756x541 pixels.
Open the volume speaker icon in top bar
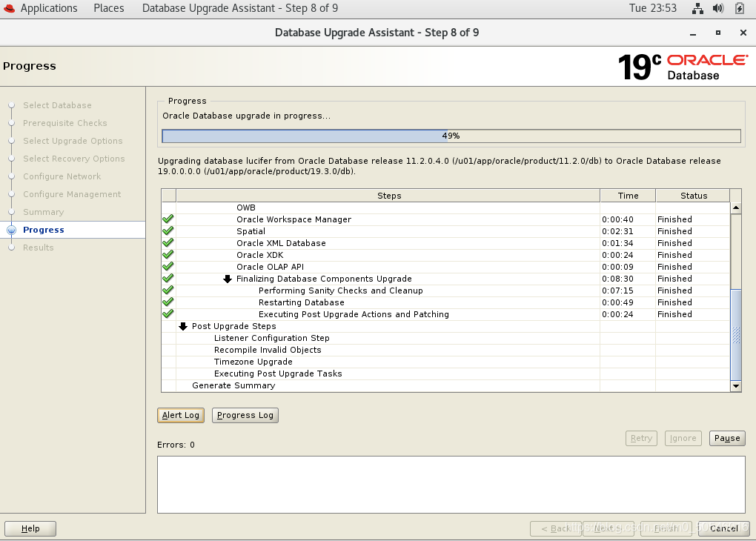coord(718,8)
